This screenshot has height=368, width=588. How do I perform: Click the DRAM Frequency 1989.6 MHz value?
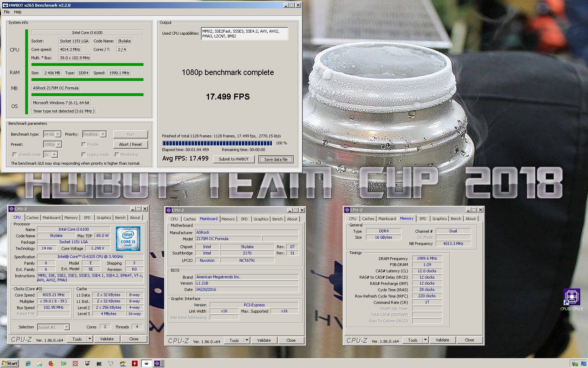(x=427, y=258)
